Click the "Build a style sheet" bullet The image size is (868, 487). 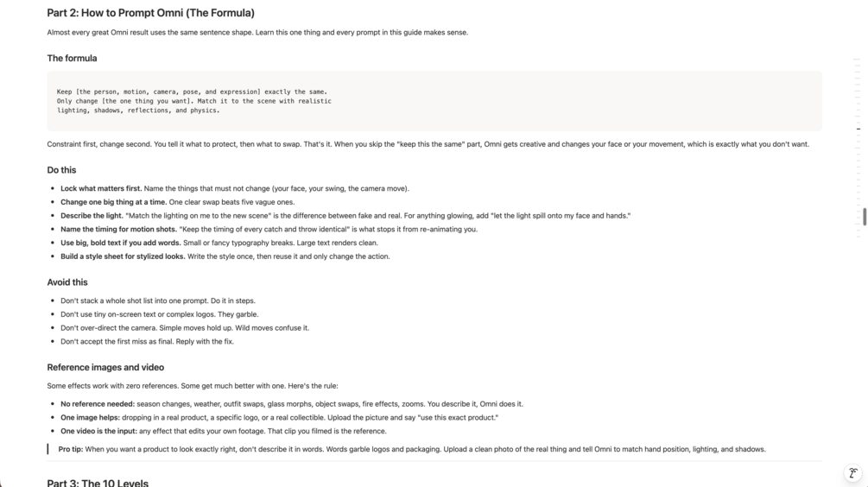pyautogui.click(x=225, y=256)
